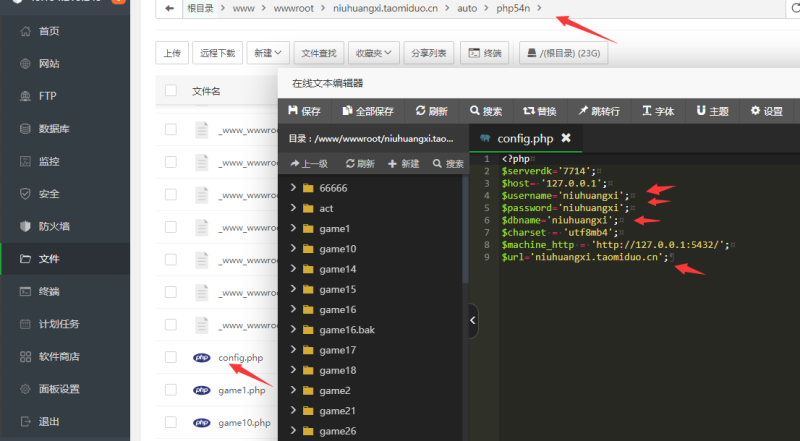Click 上一级 to go up one directory

tap(309, 164)
